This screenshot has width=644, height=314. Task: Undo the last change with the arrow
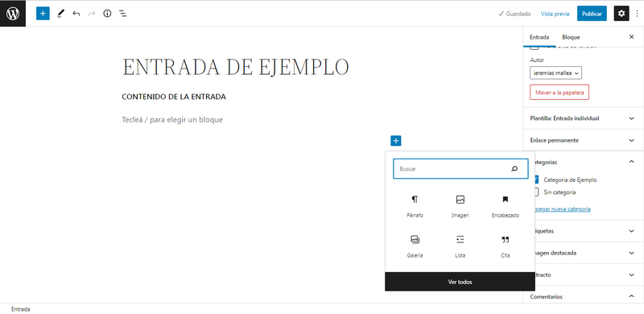[76, 14]
